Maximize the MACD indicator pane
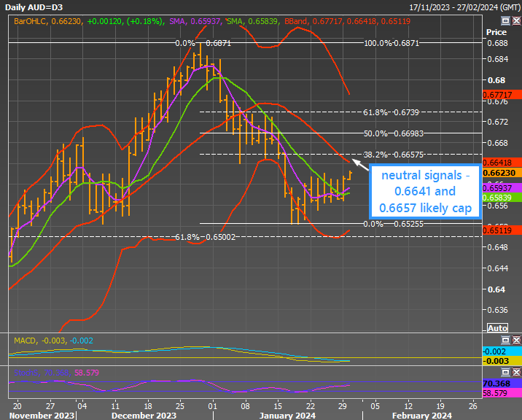 (x=505, y=340)
